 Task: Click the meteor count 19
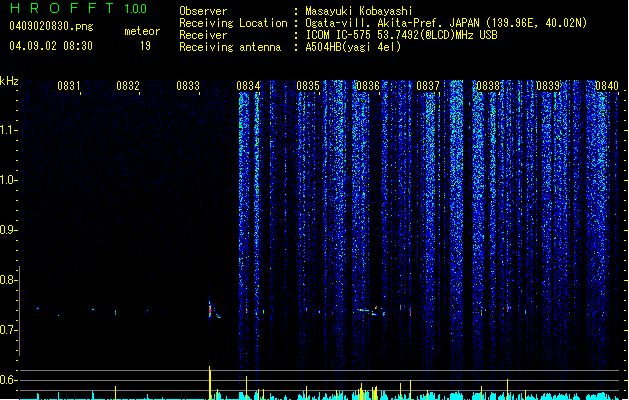[145, 46]
